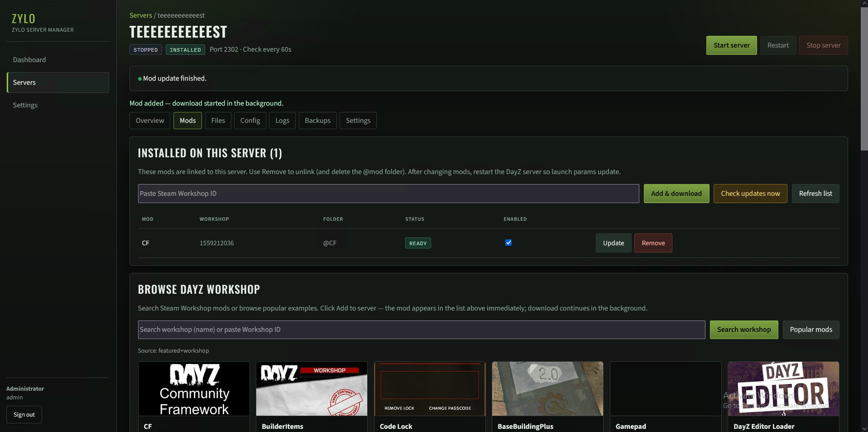
Task: Click Add & download button
Action: [x=676, y=194]
